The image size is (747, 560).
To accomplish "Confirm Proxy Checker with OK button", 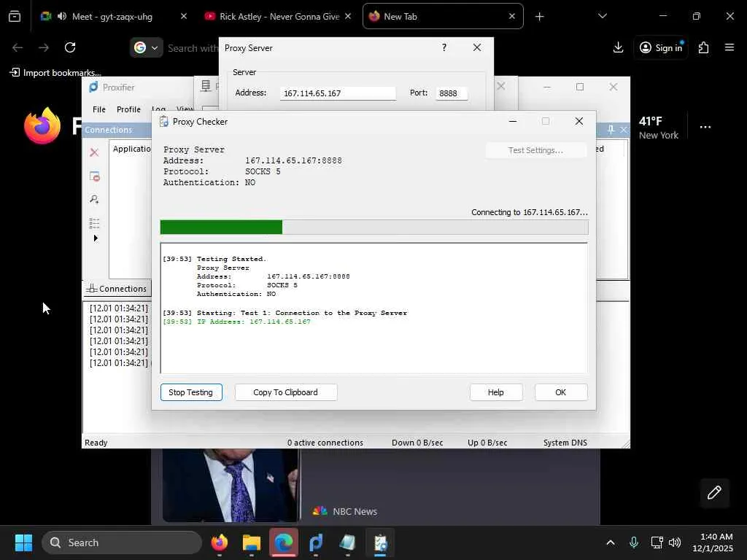I will tap(561, 392).
